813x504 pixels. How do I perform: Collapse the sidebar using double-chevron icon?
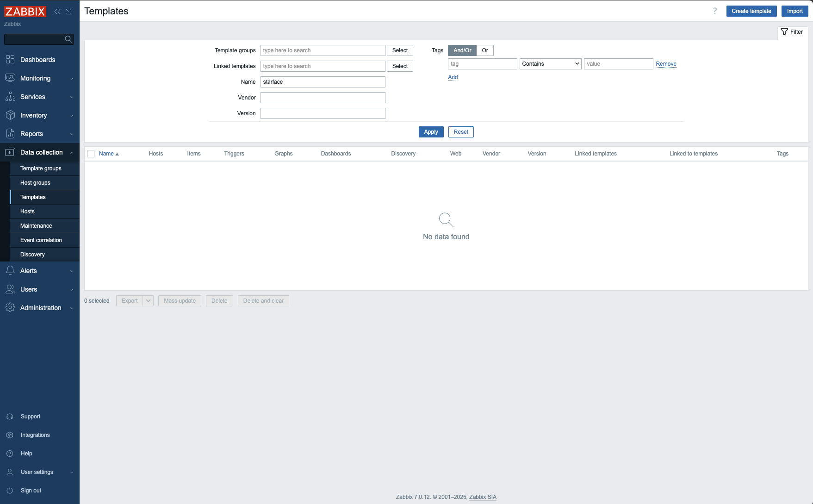57,12
